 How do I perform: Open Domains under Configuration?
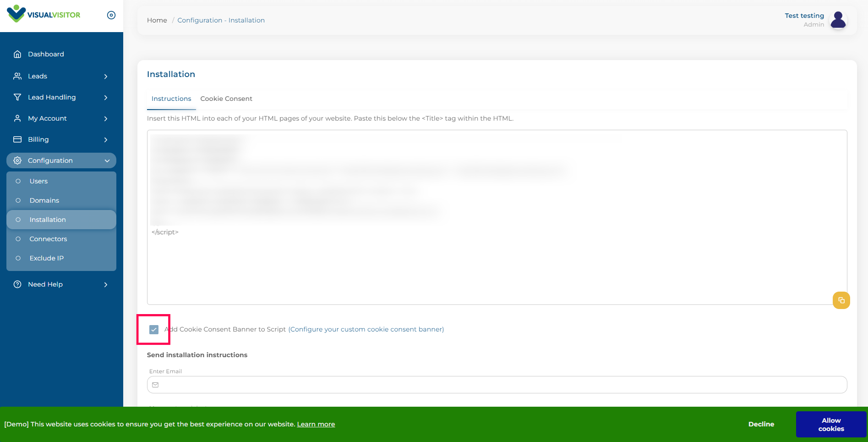tap(61, 200)
